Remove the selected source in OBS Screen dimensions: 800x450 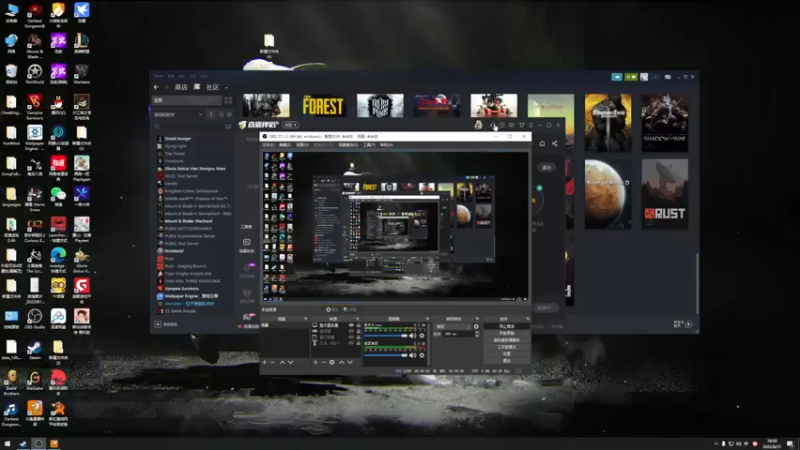point(323,362)
